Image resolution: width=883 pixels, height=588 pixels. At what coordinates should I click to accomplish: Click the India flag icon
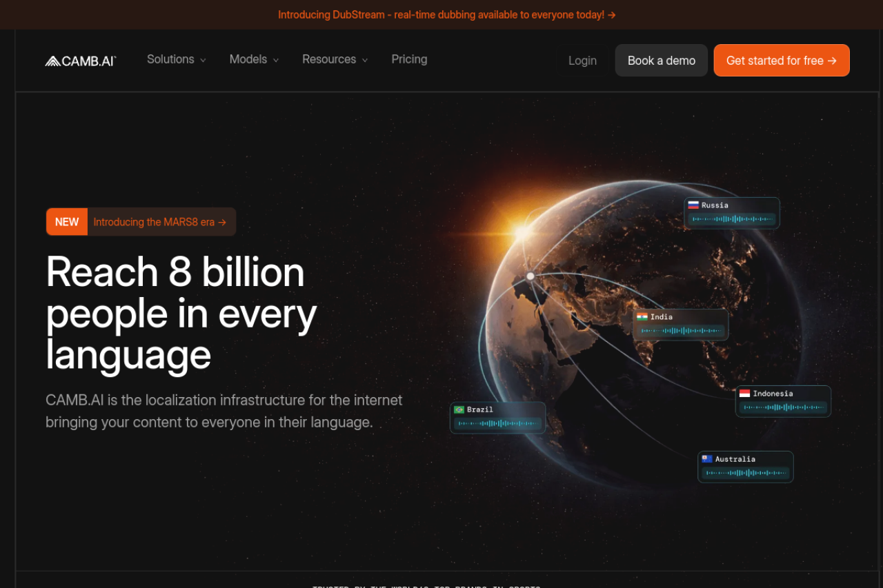click(x=642, y=317)
